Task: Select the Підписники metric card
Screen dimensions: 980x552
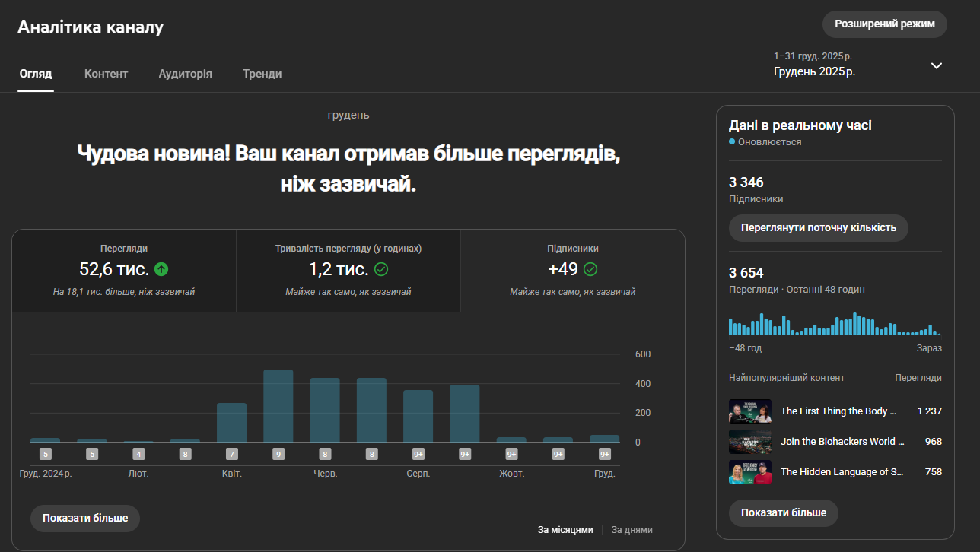Action: (573, 271)
